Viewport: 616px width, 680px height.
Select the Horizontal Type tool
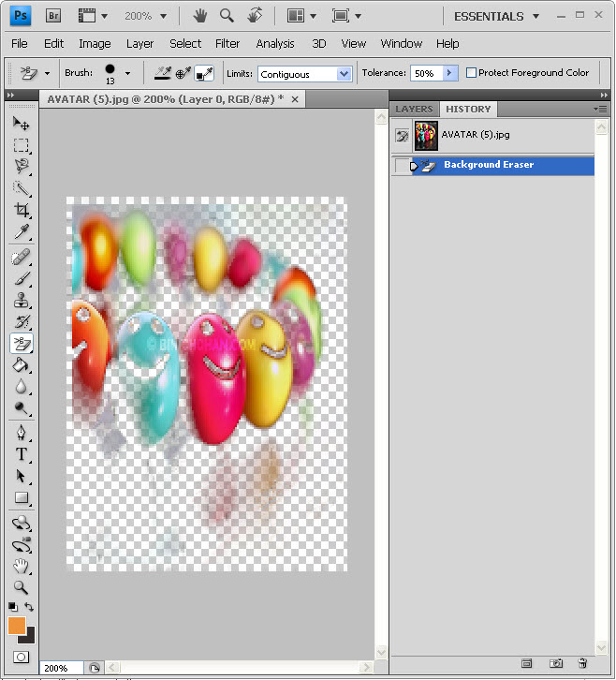pos(21,454)
